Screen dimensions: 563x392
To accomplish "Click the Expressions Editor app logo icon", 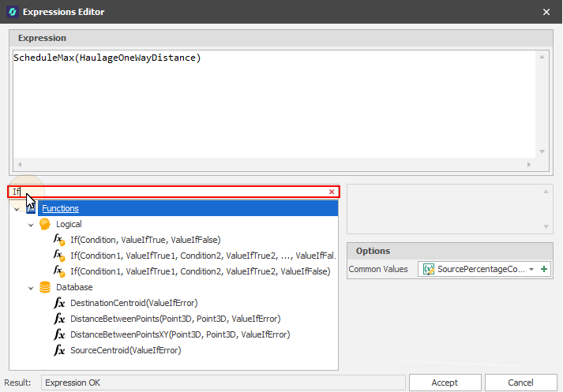I will [x=13, y=12].
